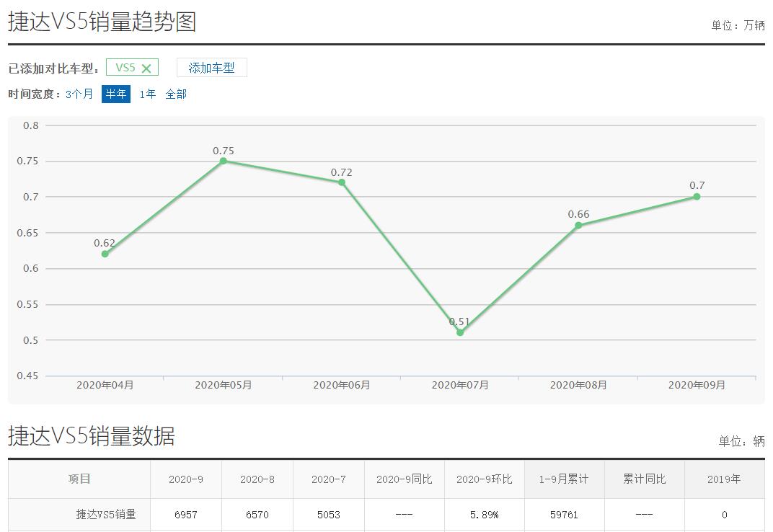This screenshot has width=773, height=532.
Task: Select the 半年 time range tab
Action: 116,94
